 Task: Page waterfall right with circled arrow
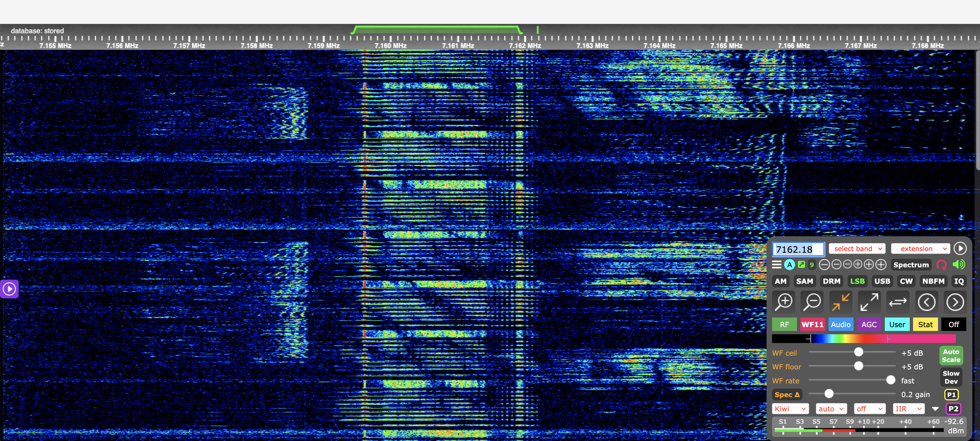point(955,302)
